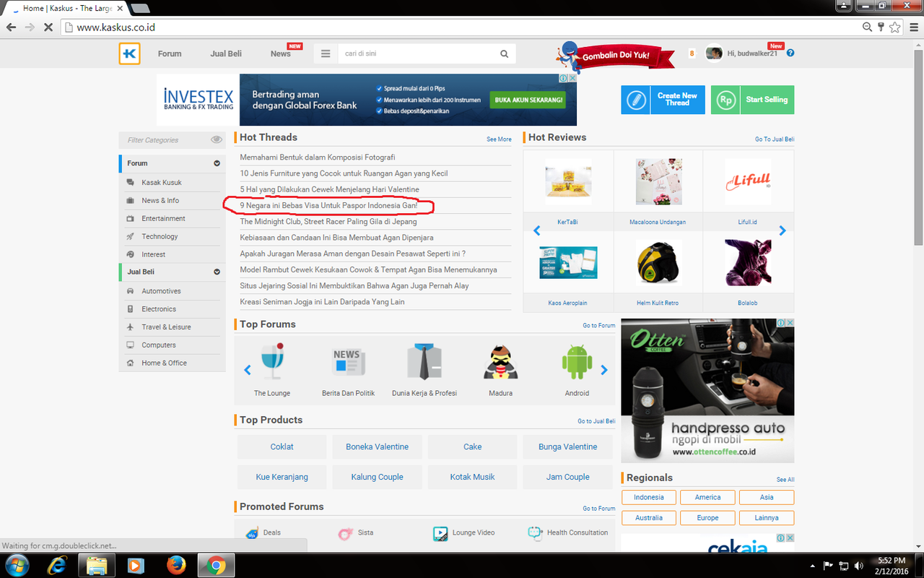Select the Coklat top product
924x578 pixels.
click(x=282, y=447)
